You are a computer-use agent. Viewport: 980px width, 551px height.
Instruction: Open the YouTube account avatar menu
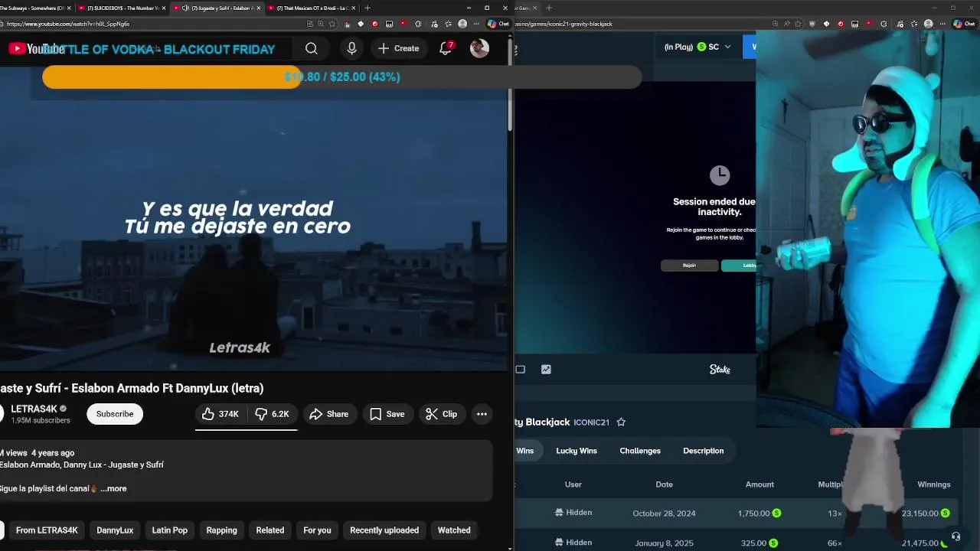479,48
